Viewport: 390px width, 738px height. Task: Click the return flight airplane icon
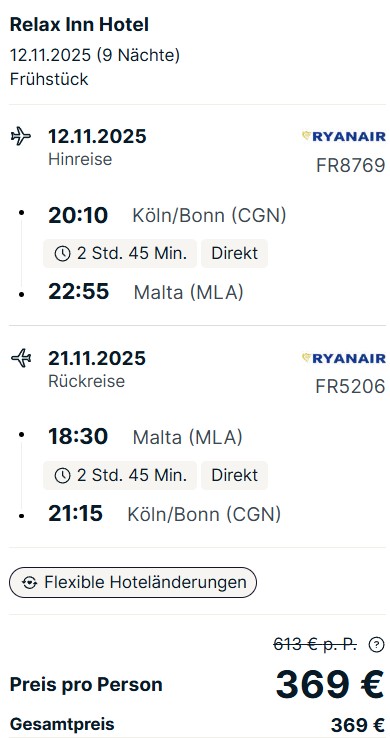(21, 359)
